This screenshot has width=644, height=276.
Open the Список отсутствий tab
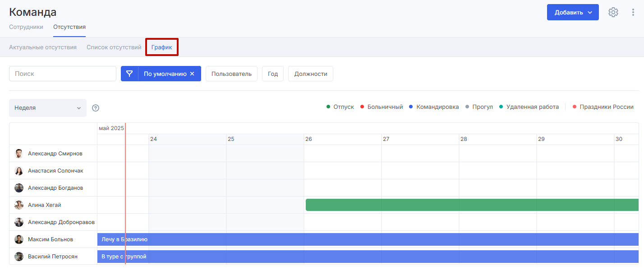pos(114,47)
